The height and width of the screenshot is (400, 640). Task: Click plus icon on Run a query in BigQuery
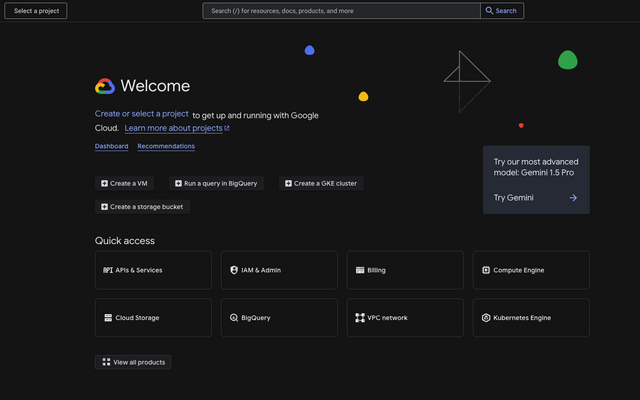click(x=178, y=183)
